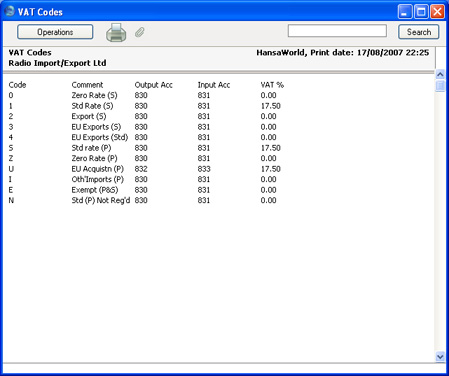Open the Operations menu
The height and width of the screenshot is (376, 449).
tap(55, 32)
